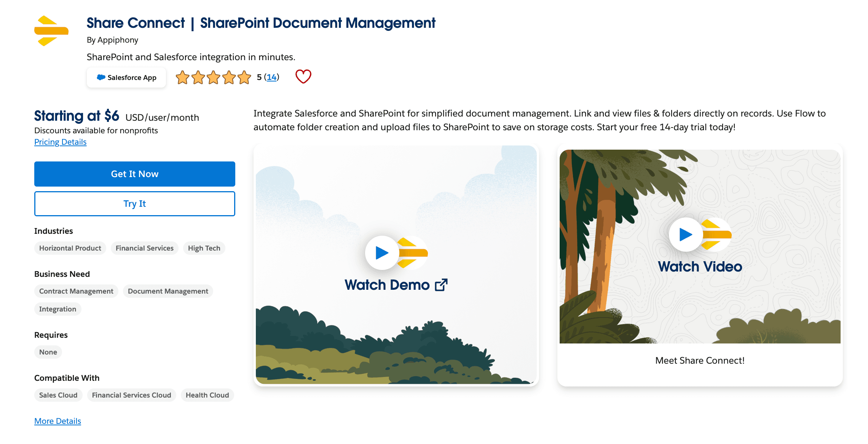The image size is (868, 444).
Task: Click the Meet Share Connect! caption
Action: click(700, 361)
